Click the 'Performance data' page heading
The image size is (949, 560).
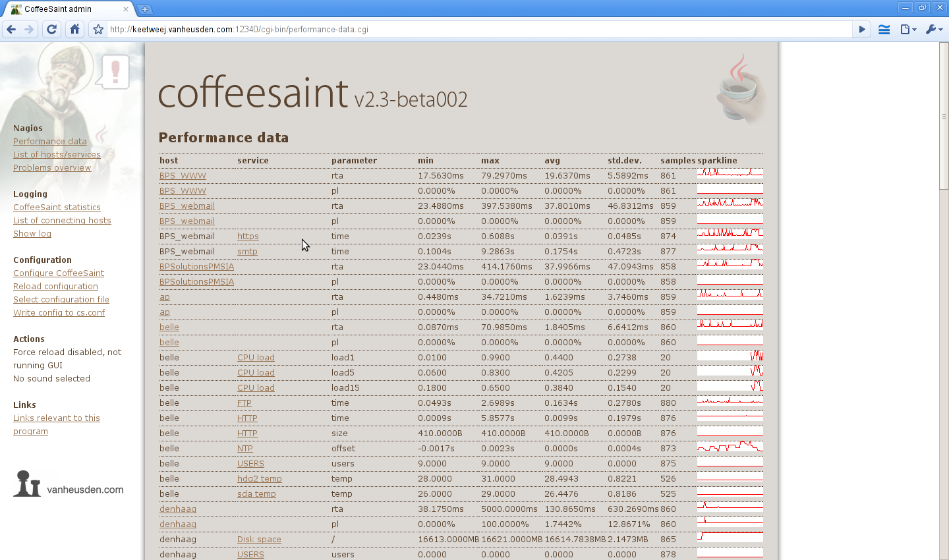[223, 138]
